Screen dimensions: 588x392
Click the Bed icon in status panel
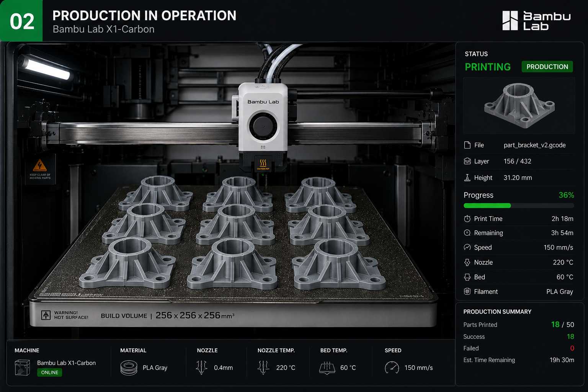467,277
